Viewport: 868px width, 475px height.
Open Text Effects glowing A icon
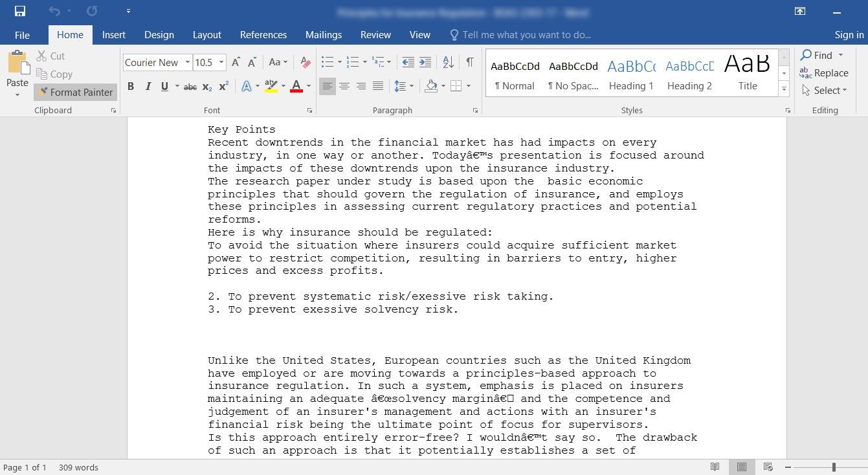tap(247, 86)
